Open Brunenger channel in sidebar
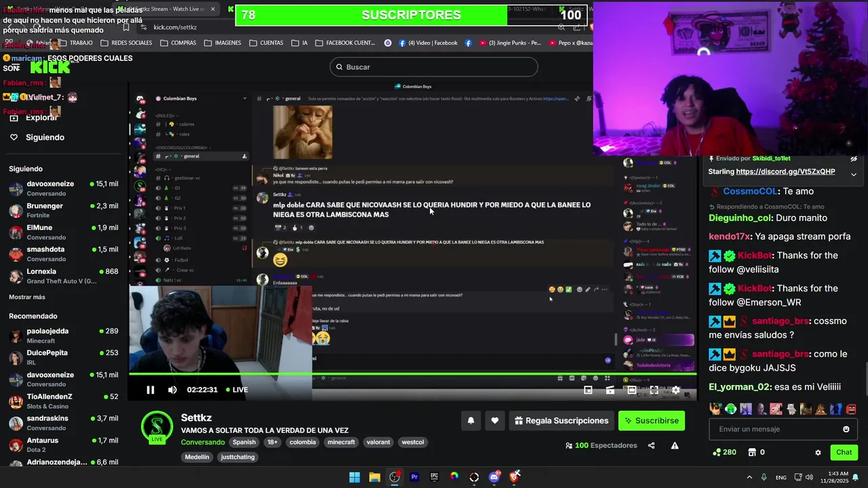Screen dimensions: 868x488 (64, 210)
